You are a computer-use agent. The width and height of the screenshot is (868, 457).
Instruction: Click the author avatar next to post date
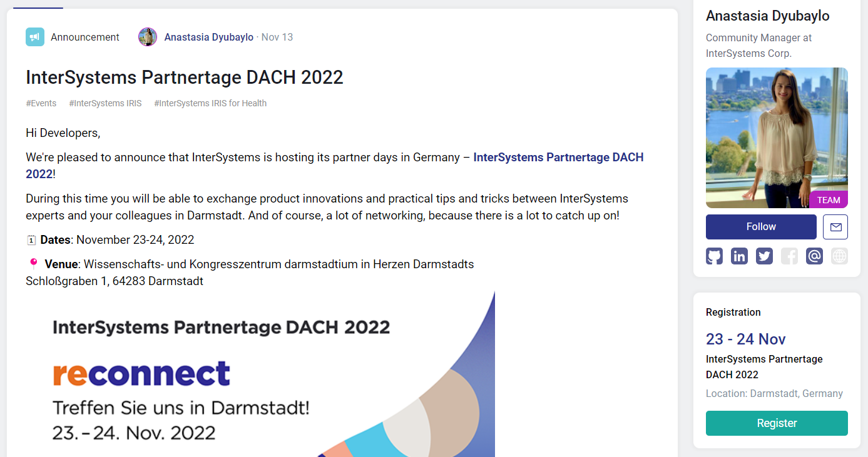tap(148, 37)
